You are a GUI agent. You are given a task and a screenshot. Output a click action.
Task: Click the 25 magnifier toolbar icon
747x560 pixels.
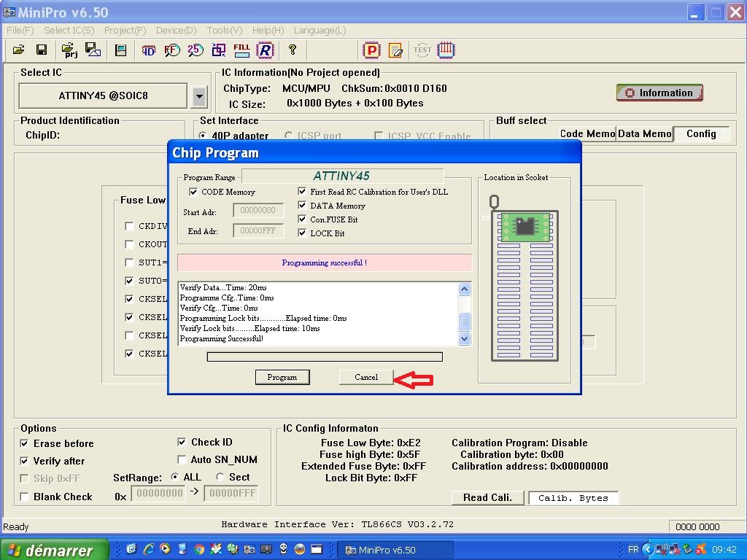[x=196, y=50]
